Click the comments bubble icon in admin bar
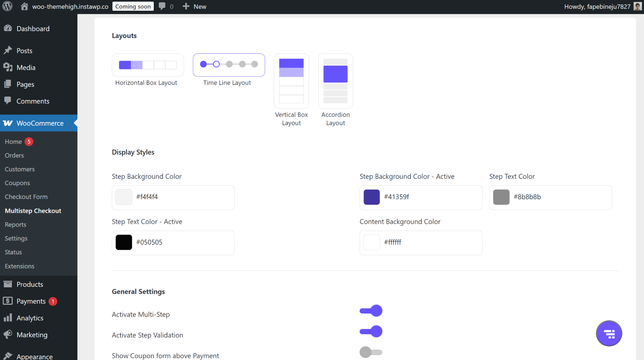 tap(162, 6)
